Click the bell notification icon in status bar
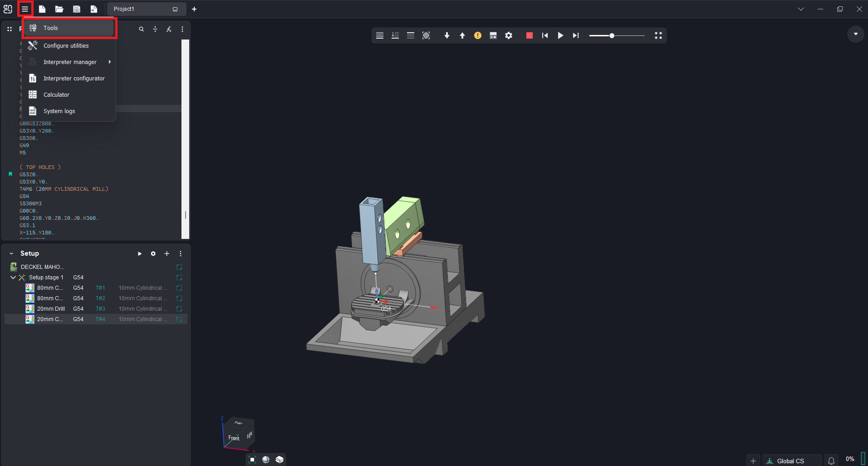 click(x=831, y=461)
